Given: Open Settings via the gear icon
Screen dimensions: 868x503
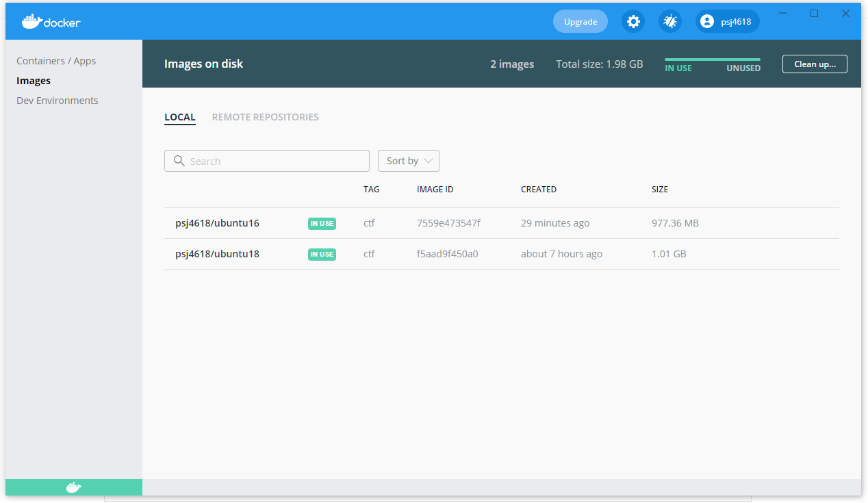Looking at the screenshot, I should click(633, 21).
